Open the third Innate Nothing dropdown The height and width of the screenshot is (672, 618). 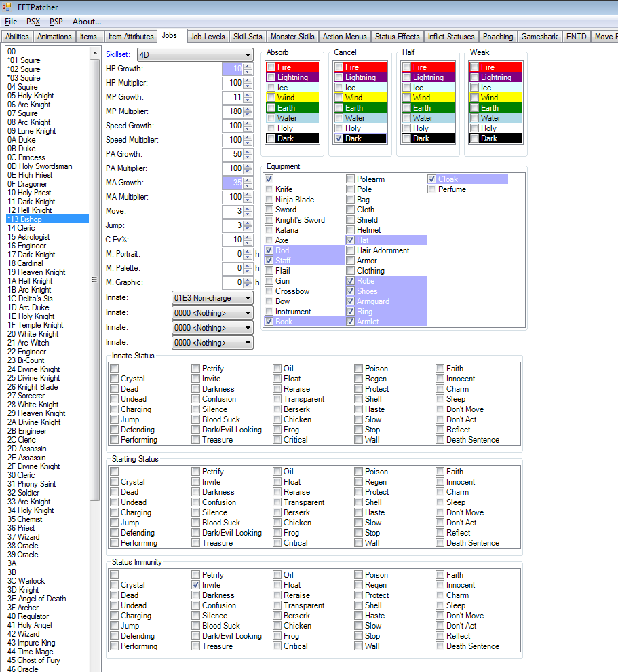[212, 328]
